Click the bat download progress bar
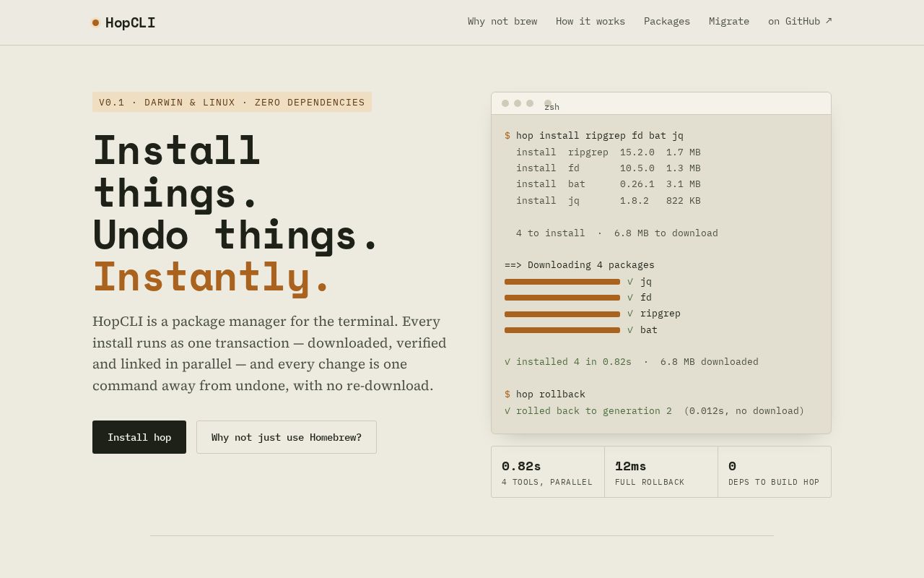The height and width of the screenshot is (578, 924). pos(562,330)
